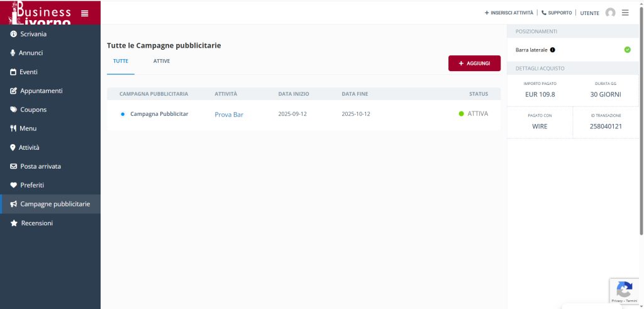The width and height of the screenshot is (644, 309).
Task: Click the Eventi calendar icon
Action: [x=13, y=72]
